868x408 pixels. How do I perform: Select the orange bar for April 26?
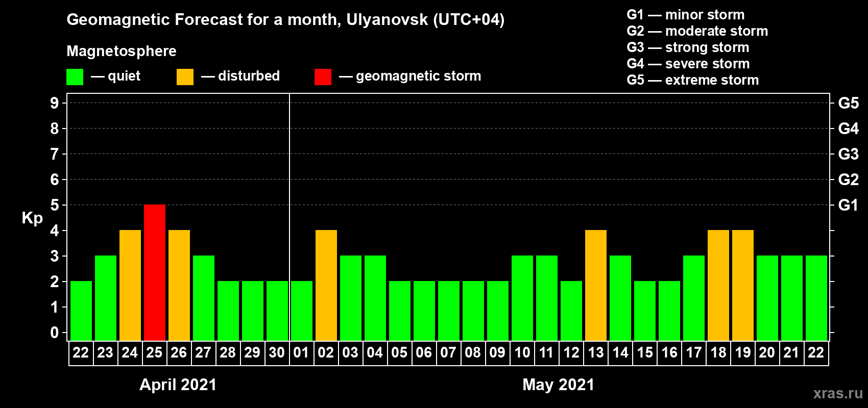click(179, 286)
